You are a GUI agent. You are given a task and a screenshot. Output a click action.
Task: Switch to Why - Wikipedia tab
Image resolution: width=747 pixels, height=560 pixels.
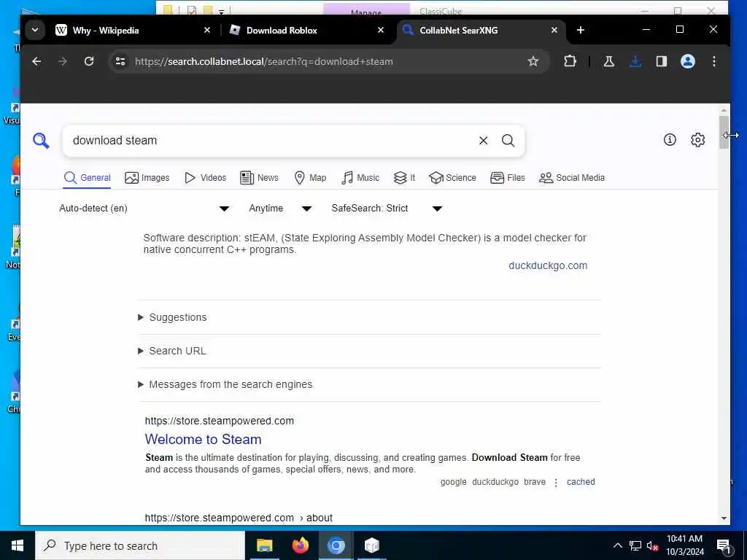pyautogui.click(x=130, y=30)
